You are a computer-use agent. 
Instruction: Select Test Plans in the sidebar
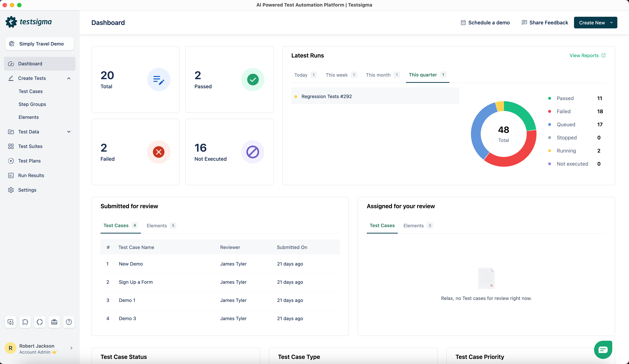click(x=29, y=161)
